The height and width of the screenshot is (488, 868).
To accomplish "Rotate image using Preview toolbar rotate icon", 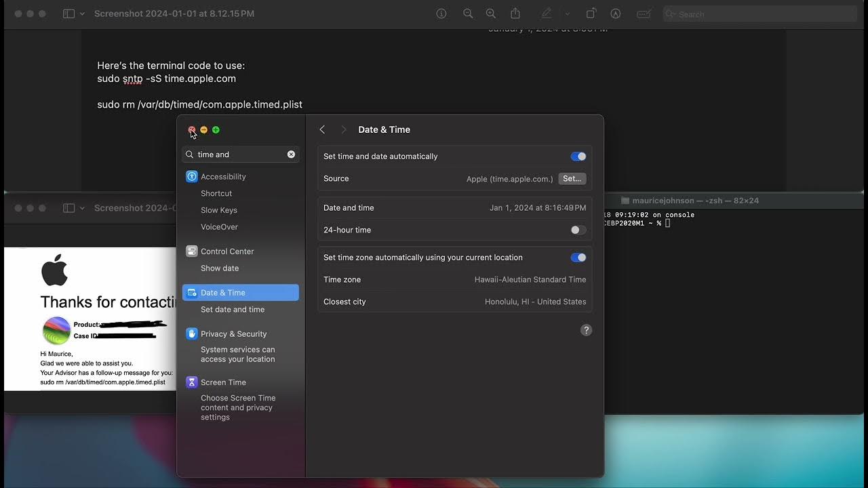I will coord(591,14).
